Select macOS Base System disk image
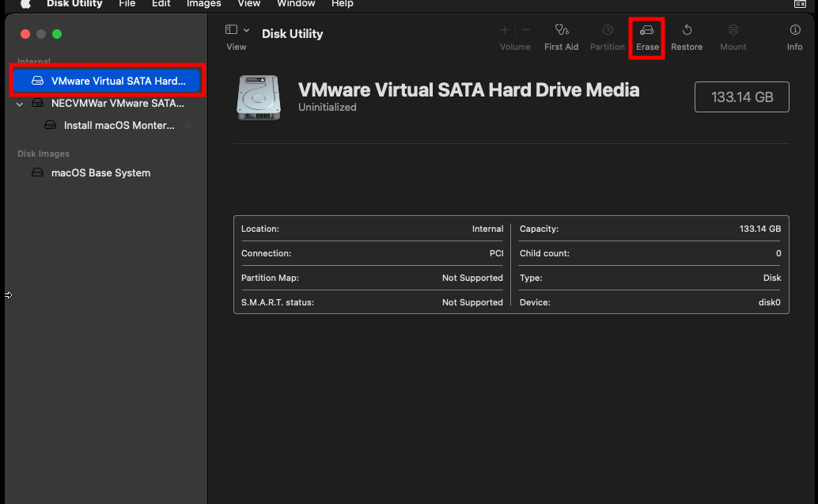Image resolution: width=818 pixels, height=504 pixels. pyautogui.click(x=107, y=172)
